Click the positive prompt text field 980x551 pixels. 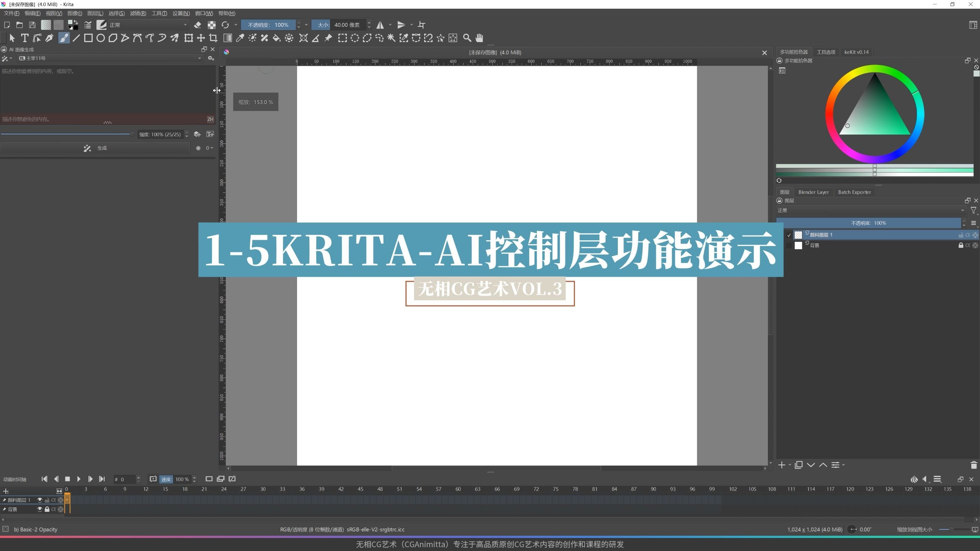(x=108, y=89)
